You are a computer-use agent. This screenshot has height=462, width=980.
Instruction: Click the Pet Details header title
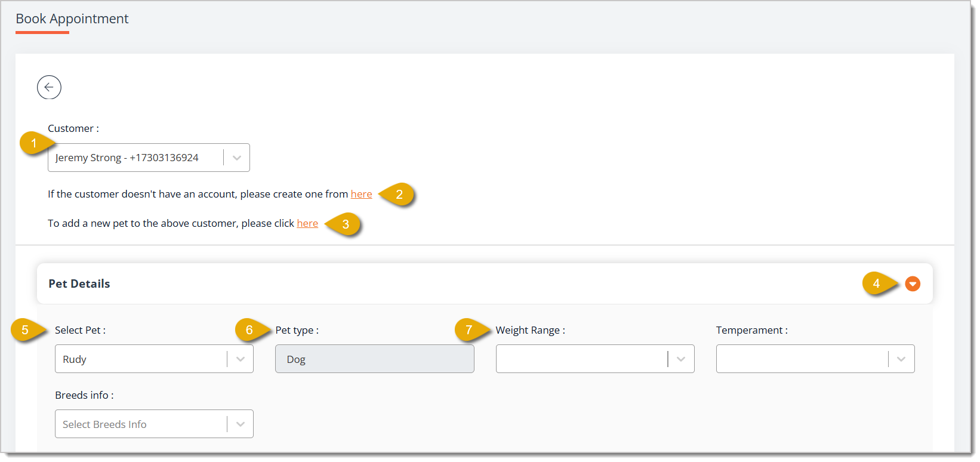(79, 284)
